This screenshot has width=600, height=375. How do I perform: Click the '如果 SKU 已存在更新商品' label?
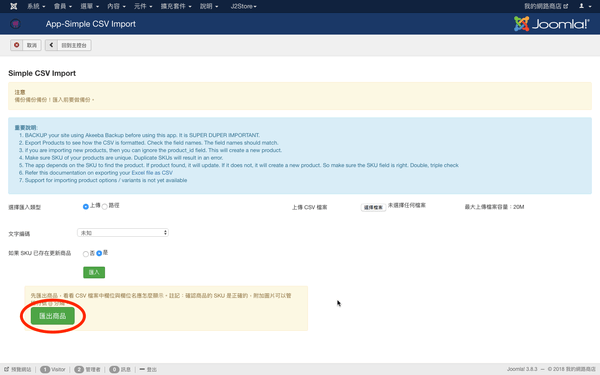39,253
